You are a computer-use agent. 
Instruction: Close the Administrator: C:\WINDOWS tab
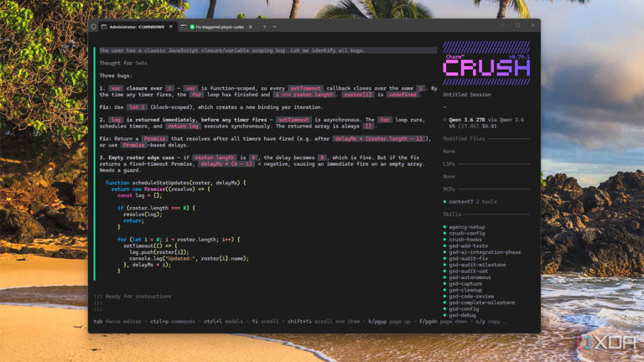(x=171, y=27)
